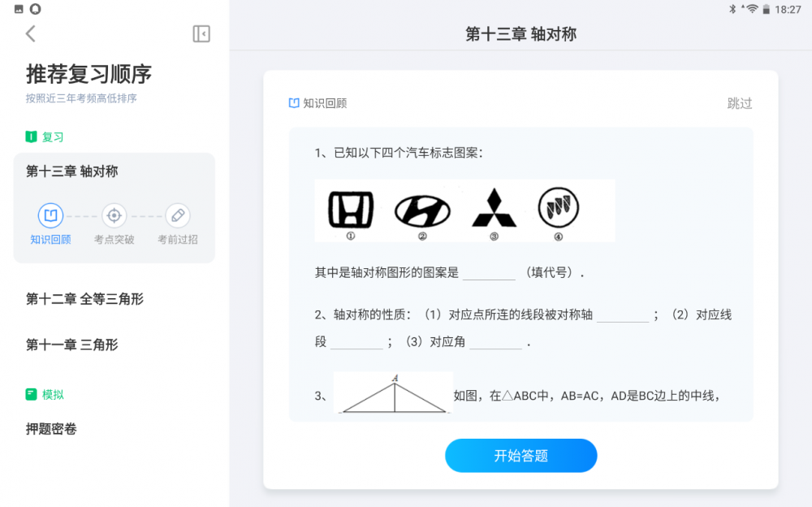Click the 知识回顾 card header text

[x=325, y=103]
